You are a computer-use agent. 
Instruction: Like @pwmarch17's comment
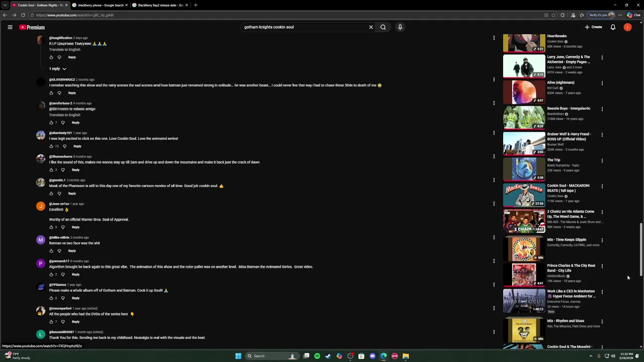[51, 275]
